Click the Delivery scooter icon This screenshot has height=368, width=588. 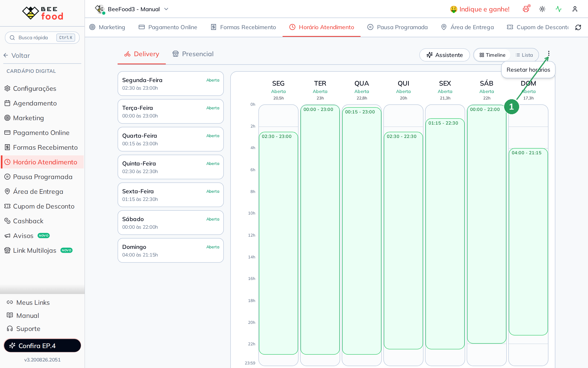(127, 54)
